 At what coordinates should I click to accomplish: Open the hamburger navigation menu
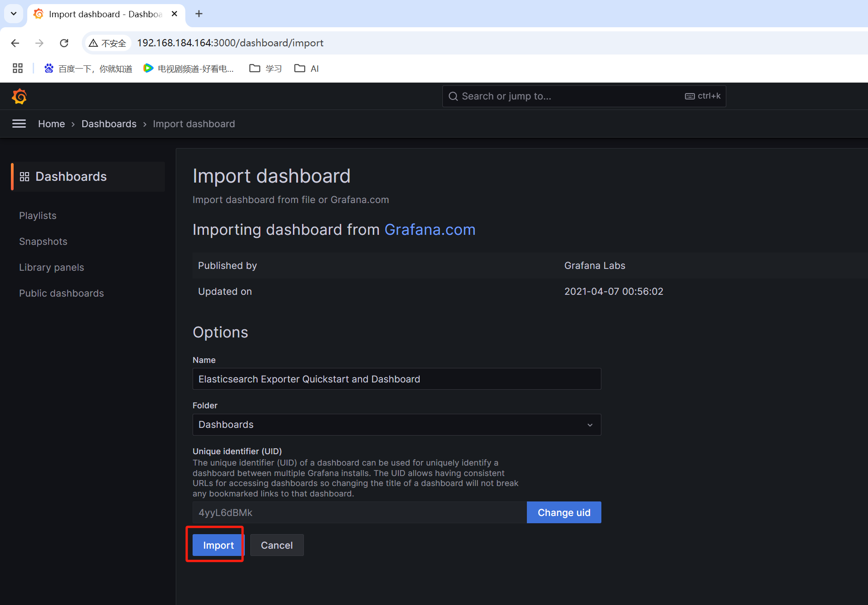pos(19,124)
